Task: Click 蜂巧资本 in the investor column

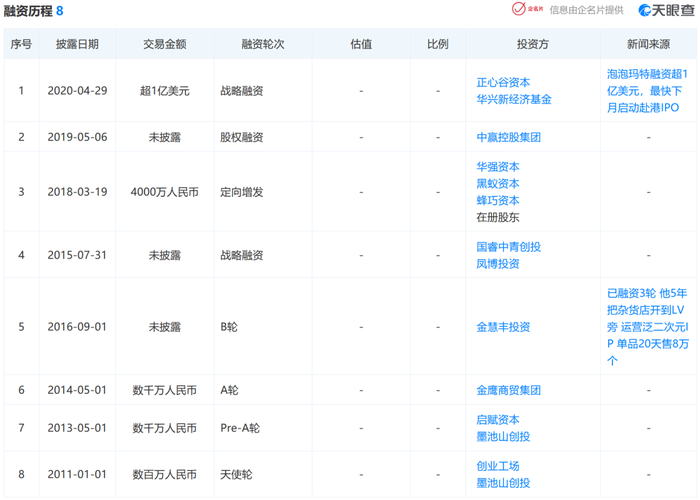Action: (x=498, y=200)
